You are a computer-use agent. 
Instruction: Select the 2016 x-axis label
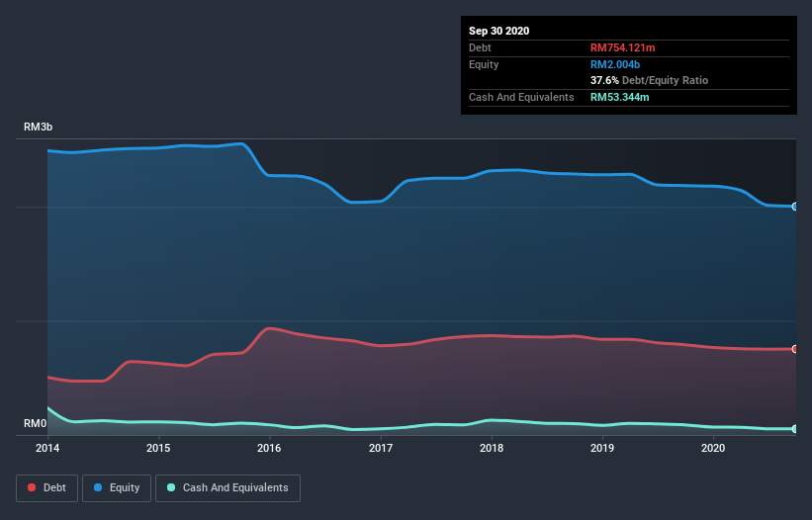pyautogui.click(x=269, y=448)
